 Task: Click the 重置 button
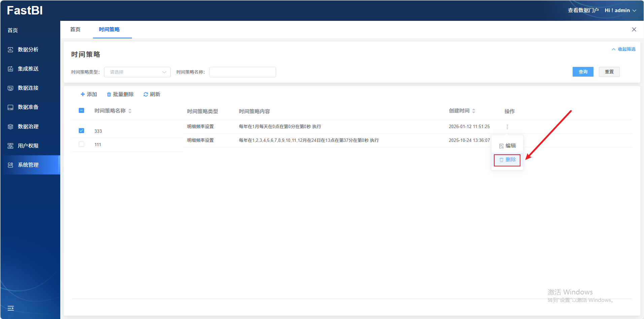pos(609,72)
